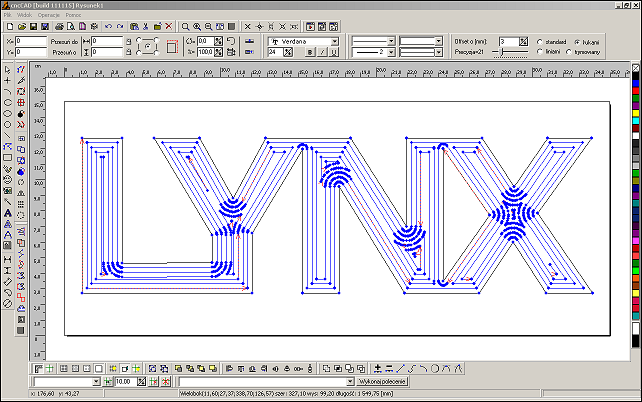Select the 'rysowany' offset radio option
This screenshot has height=402, width=642.
tap(569, 52)
